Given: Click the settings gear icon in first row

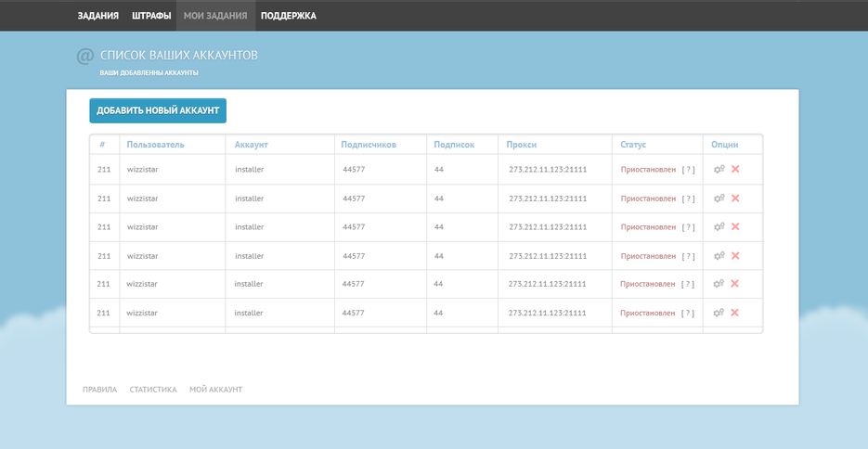Looking at the screenshot, I should [719, 169].
